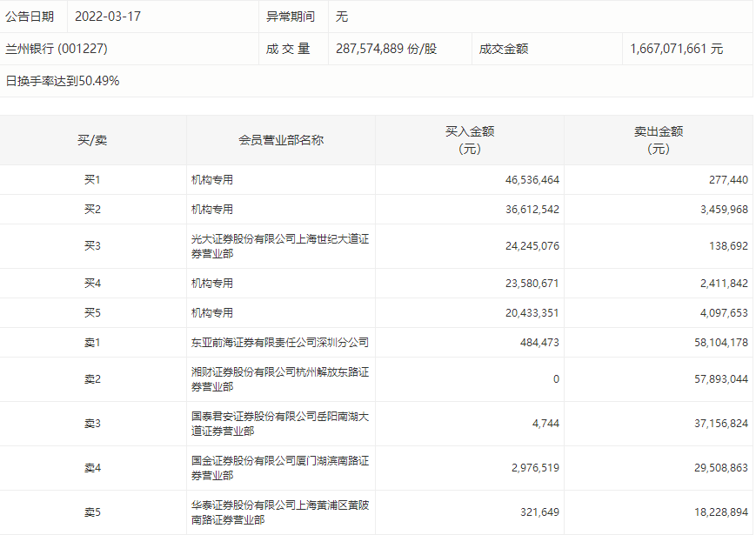Open 国泰君安岳阳南湖大道证券营业部 in the 卖3 row
The height and width of the screenshot is (535, 756).
[280, 424]
